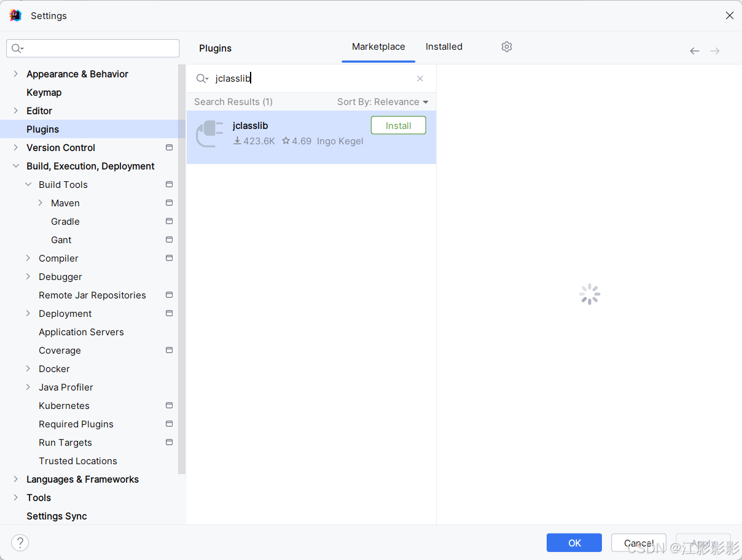Click the project-level icon beside Build Tools
Viewport: 742px width, 560px height.
pos(170,184)
